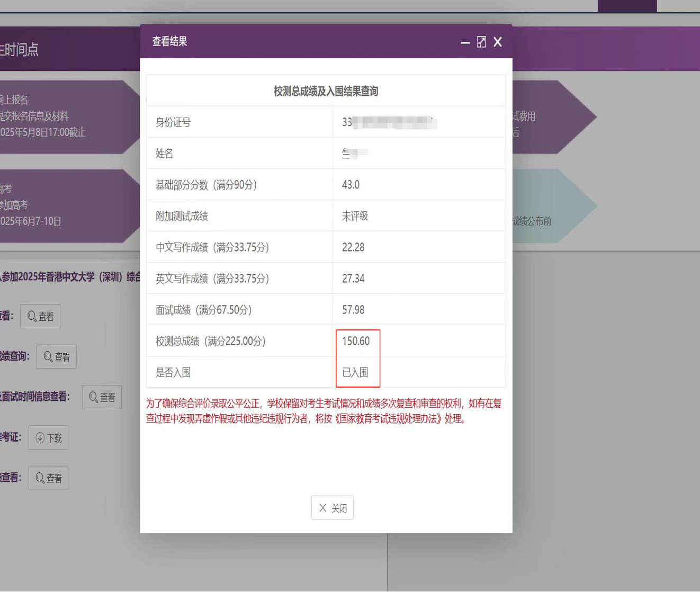Click the 附加测试成绩 label cell
Screen dimensions: 700x592
click(239, 216)
